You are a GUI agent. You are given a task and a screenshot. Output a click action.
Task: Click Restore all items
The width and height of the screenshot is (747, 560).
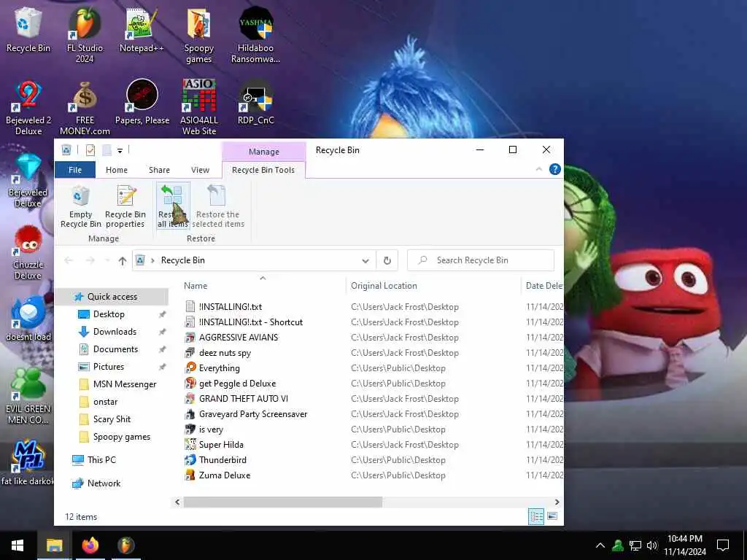[173, 206]
